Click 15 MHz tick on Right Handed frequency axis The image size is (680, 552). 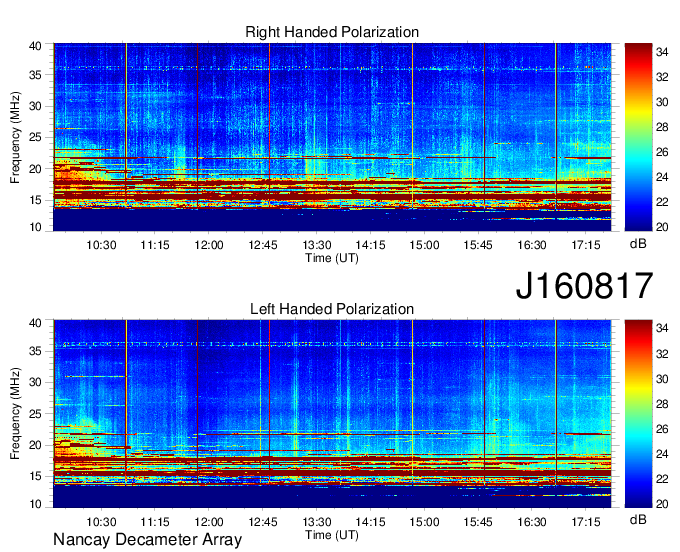pyautogui.click(x=35, y=201)
